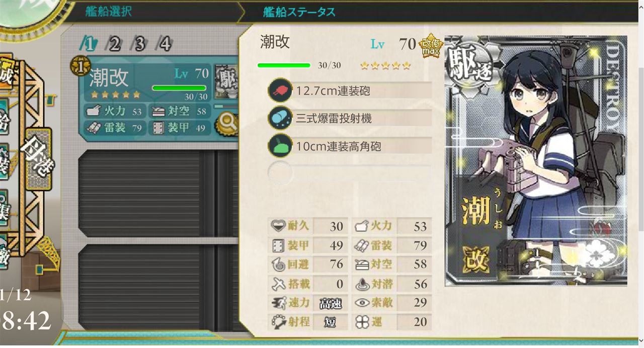Switch to fleet 2 tab
The height and width of the screenshot is (348, 644).
point(114,44)
